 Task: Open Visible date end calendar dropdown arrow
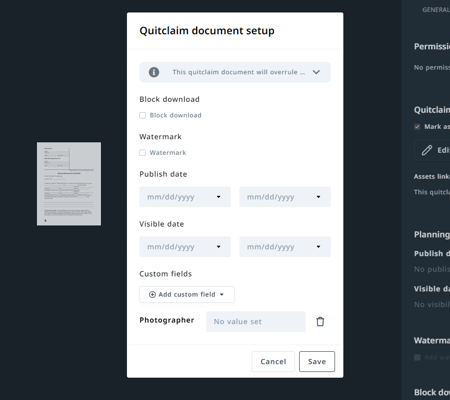click(x=318, y=247)
